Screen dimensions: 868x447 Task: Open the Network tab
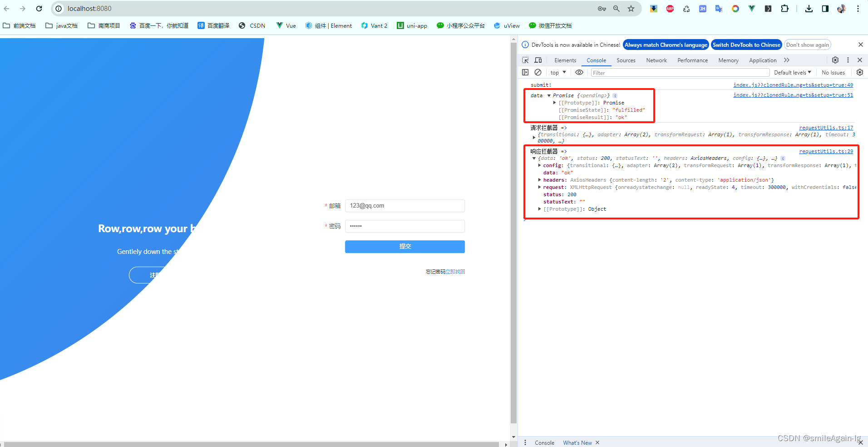point(656,60)
